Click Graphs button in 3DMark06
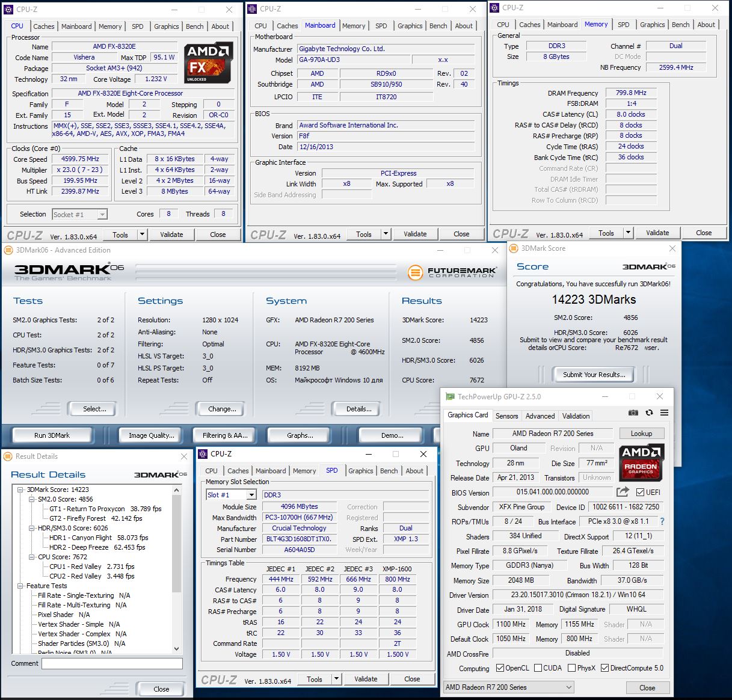 (x=300, y=435)
